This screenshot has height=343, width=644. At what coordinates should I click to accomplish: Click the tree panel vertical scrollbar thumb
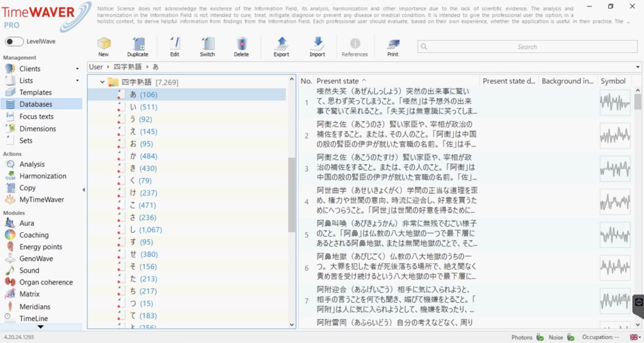coord(292,195)
